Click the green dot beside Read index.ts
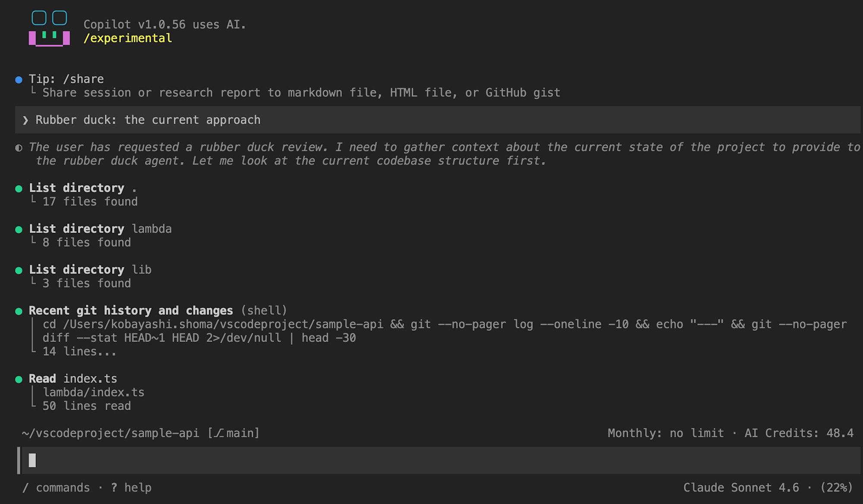The width and height of the screenshot is (863, 504). (x=19, y=379)
